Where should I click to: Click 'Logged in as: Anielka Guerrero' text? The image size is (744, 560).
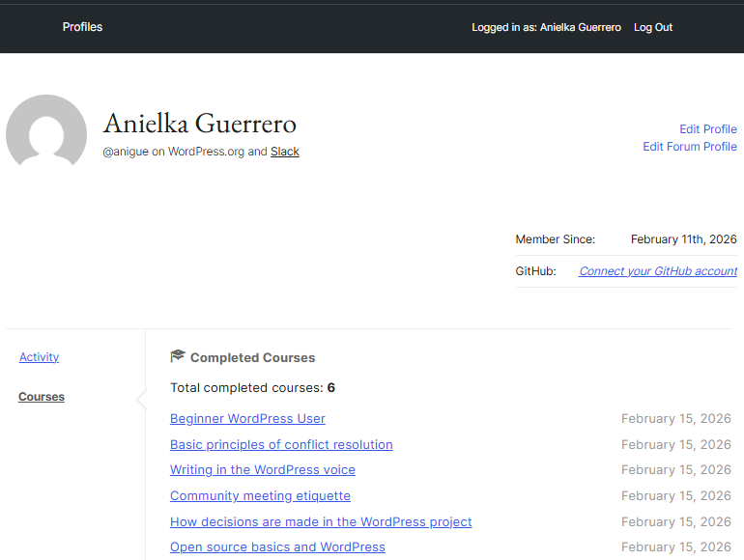[x=546, y=27]
